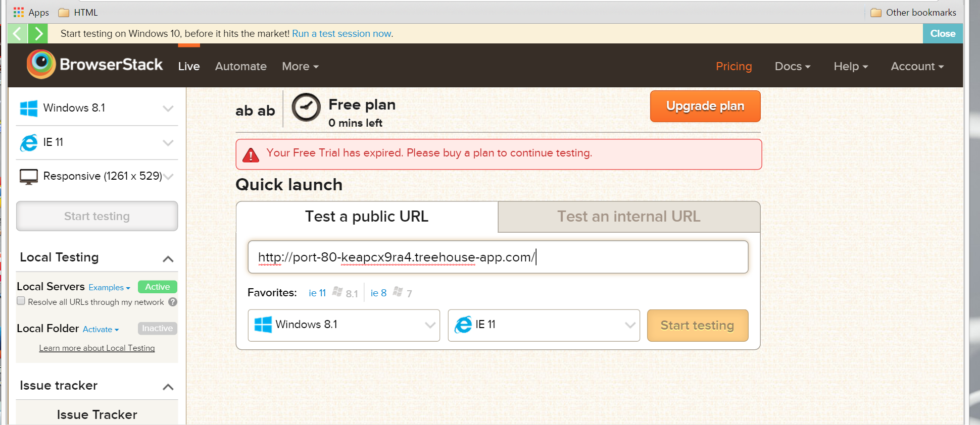Click the Windows flag icon beside 8.1 favorite
This screenshot has width=980, height=425.
pos(337,292)
